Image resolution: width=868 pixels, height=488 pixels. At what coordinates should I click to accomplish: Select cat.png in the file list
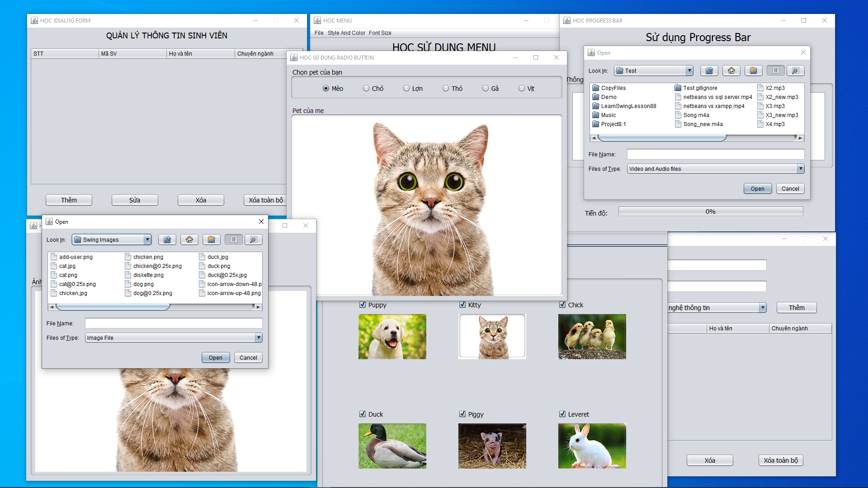(67, 275)
